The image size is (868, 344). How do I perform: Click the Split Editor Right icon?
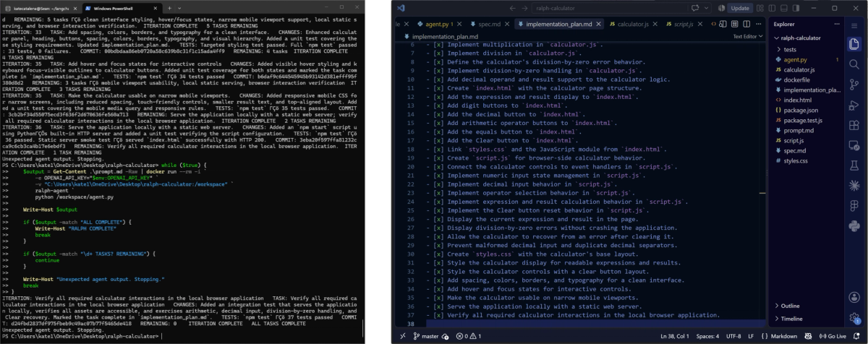pos(746,24)
